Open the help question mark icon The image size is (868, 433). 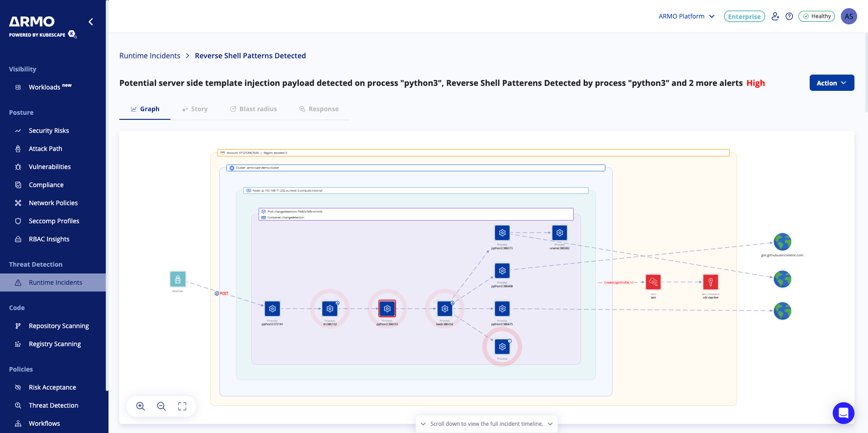(x=789, y=16)
